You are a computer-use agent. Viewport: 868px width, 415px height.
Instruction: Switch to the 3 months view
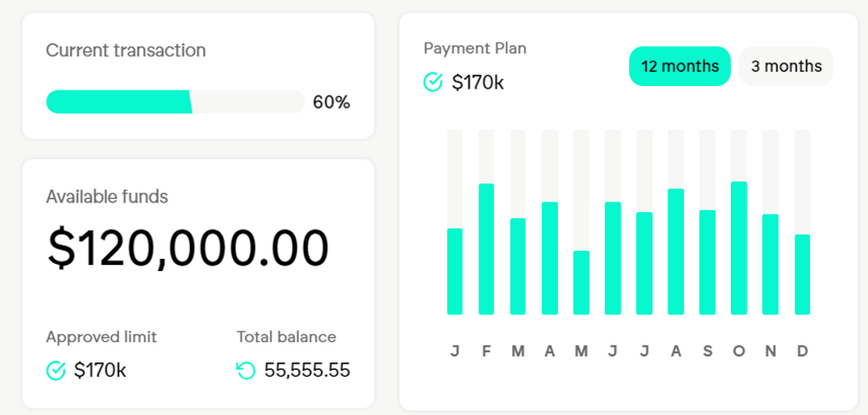click(x=786, y=66)
